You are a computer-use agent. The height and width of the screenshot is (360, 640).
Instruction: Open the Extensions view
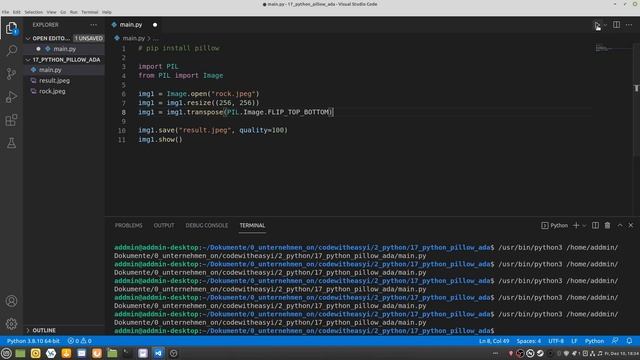click(11, 120)
